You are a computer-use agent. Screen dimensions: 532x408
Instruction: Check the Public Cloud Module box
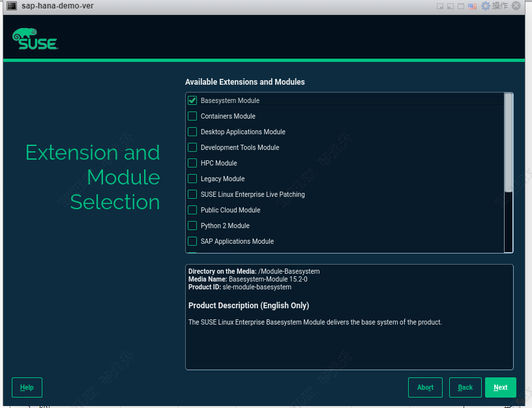[x=192, y=210]
